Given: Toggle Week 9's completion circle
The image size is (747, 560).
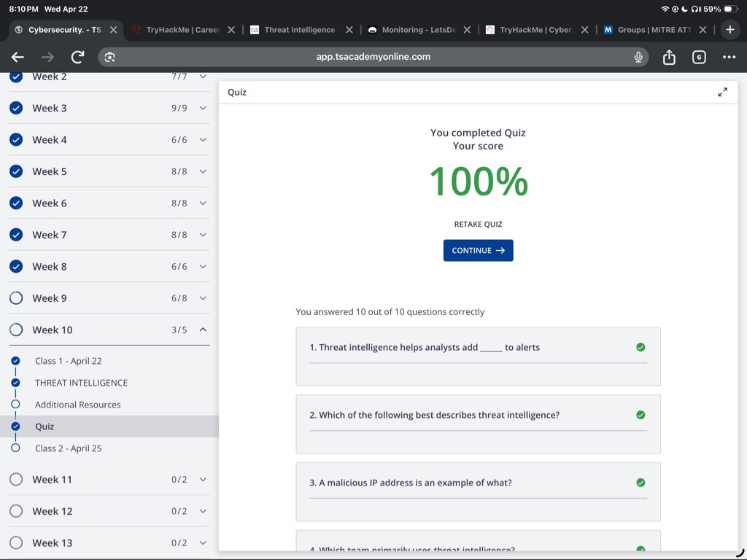Looking at the screenshot, I should (15, 297).
